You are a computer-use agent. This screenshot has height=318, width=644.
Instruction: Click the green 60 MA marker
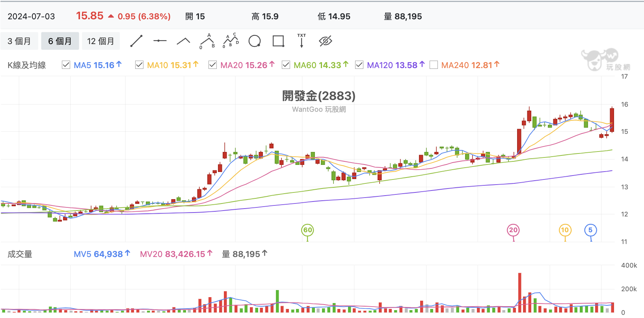point(307,230)
